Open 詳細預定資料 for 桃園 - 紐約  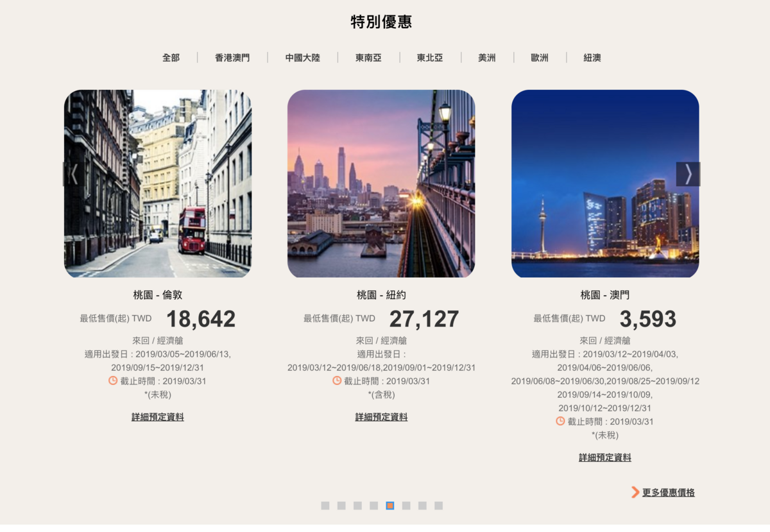381,417
